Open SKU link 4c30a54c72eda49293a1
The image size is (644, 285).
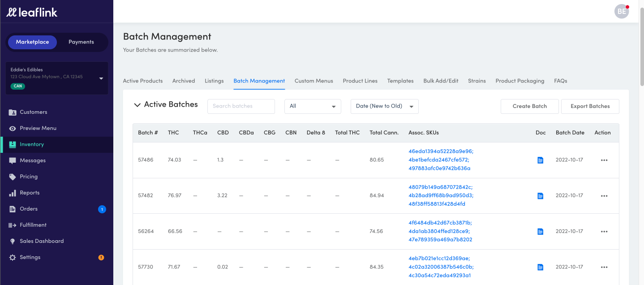pyautogui.click(x=440, y=276)
